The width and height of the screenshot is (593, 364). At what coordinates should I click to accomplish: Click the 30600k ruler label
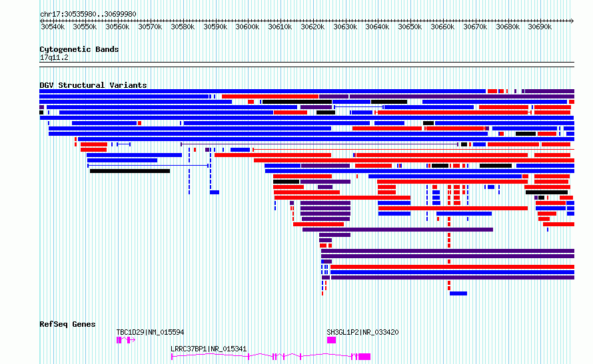pos(247,27)
